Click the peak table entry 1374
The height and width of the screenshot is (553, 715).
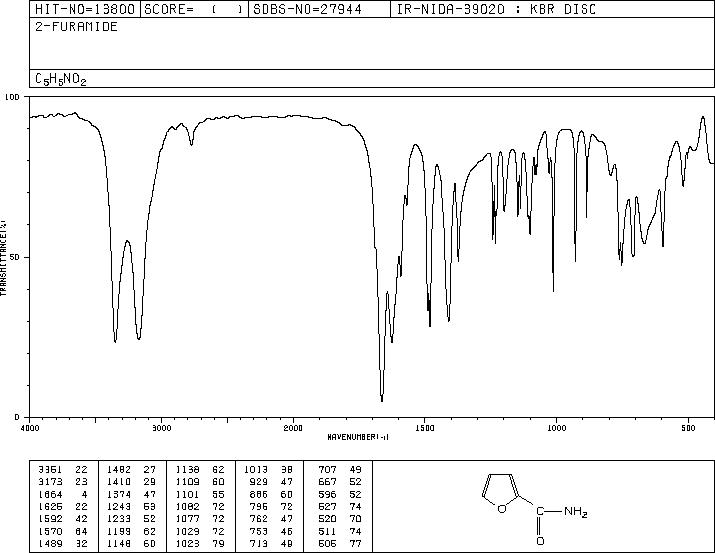tap(119, 494)
